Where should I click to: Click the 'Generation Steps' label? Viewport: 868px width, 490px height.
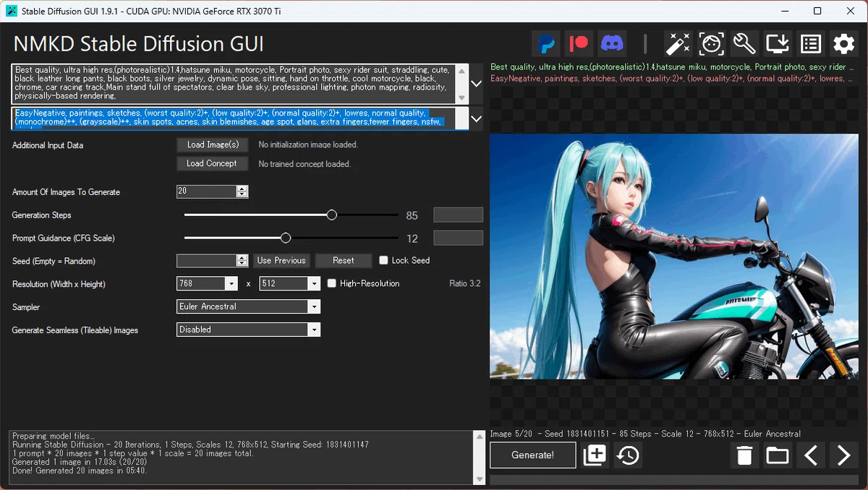coord(42,215)
